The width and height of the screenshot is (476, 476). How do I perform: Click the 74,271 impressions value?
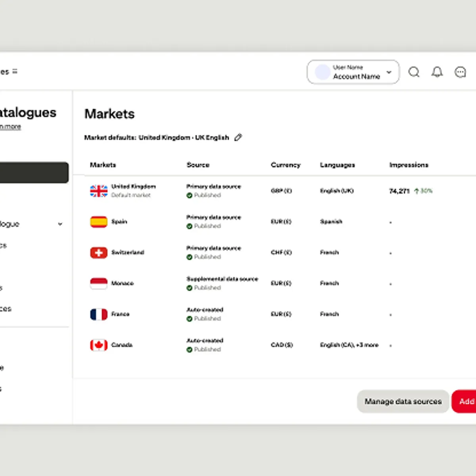tap(399, 191)
